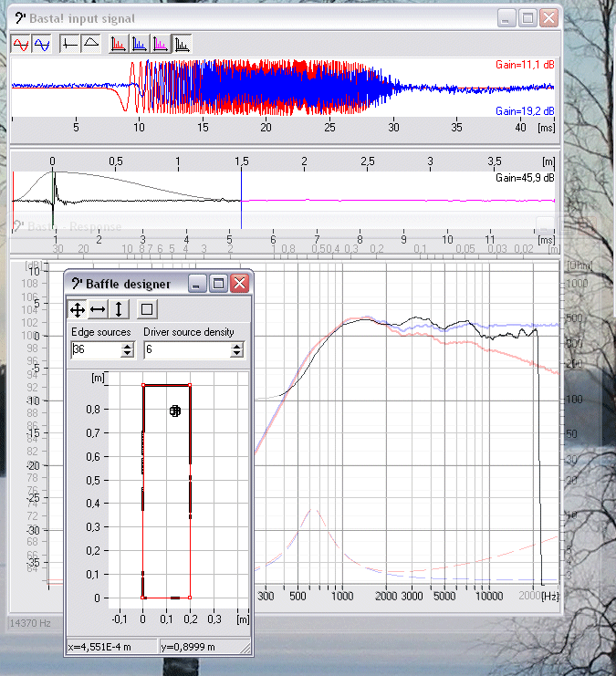Click the magenta spectrum chart icon
616x676 pixels.
(x=161, y=44)
